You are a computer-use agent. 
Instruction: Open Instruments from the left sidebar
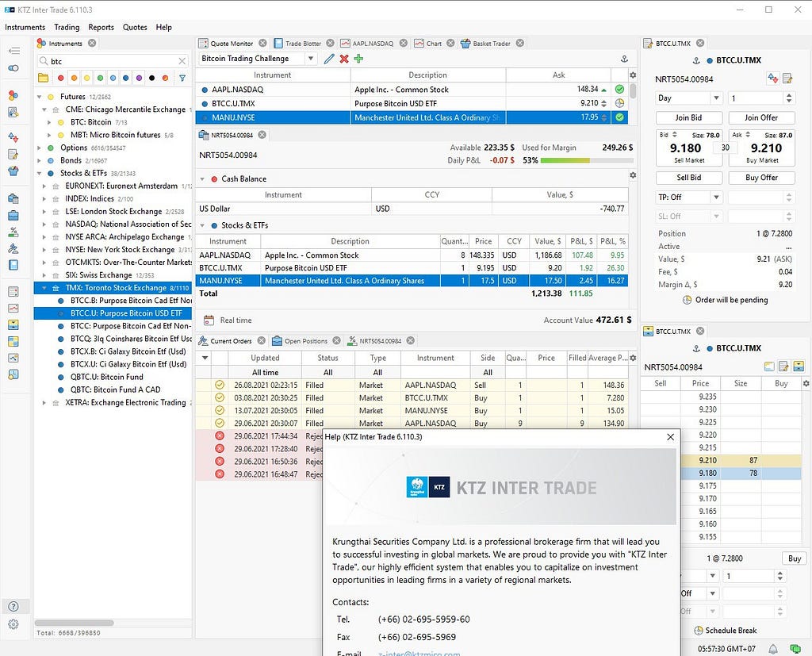coord(13,95)
